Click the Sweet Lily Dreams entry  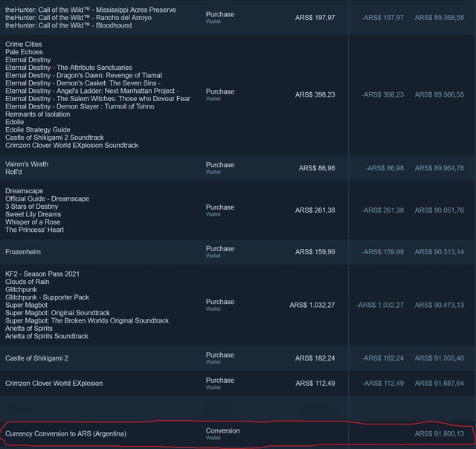[x=33, y=215]
